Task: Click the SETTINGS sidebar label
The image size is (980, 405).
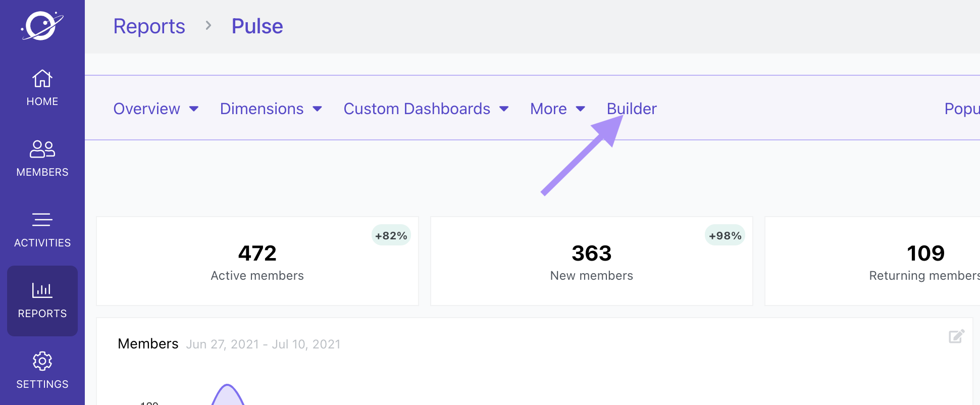Action: coord(42,384)
